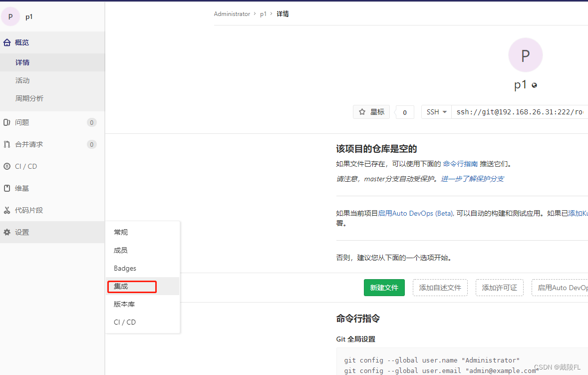Open the 概览 home icon in sidebar
Viewport: 588px width, 375px height.
coord(6,42)
